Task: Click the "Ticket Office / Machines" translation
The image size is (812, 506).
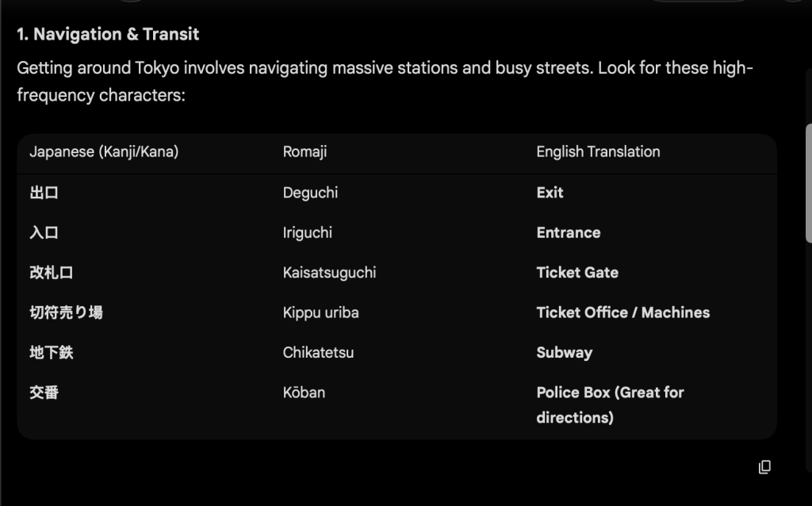Action: click(622, 312)
